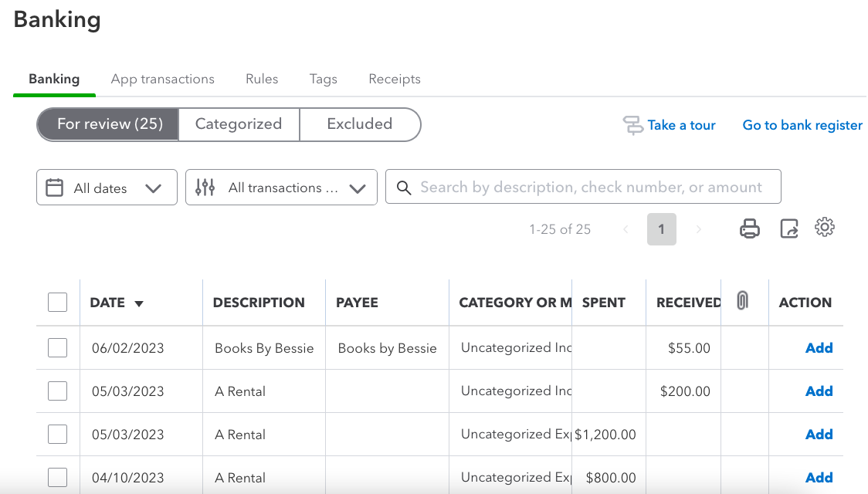The image size is (868, 494).
Task: Click the search magnifier icon
Action: [x=403, y=188]
